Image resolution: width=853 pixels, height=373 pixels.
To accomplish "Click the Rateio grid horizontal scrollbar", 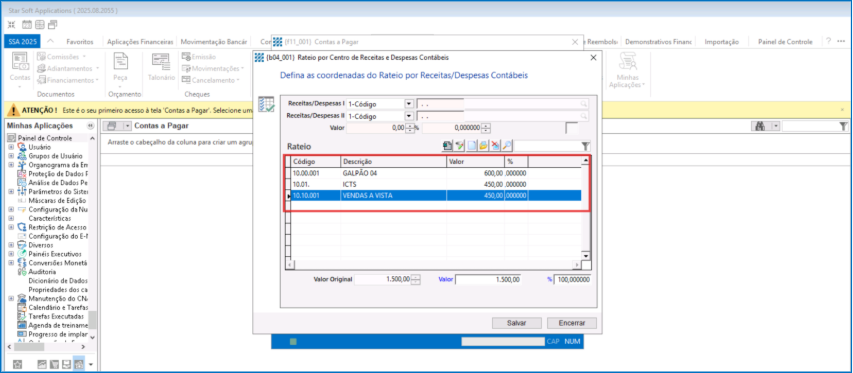I will point(434,264).
